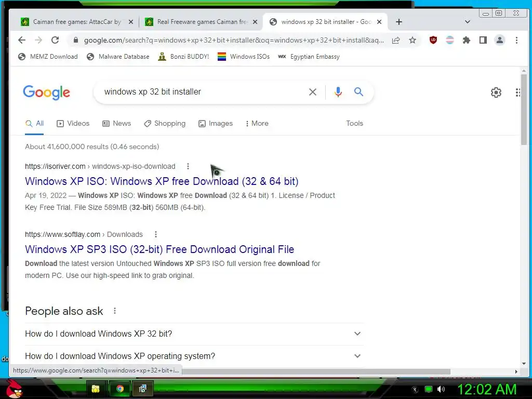Click the vertical page scrollbar thumb
The width and height of the screenshot is (532, 399).
(524, 109)
